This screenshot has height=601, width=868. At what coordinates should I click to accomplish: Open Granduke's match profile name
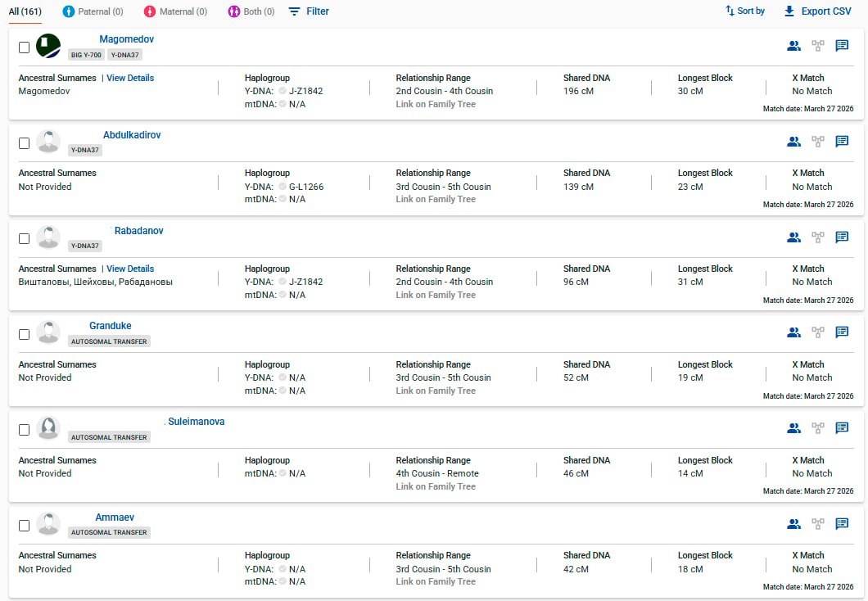click(x=111, y=326)
